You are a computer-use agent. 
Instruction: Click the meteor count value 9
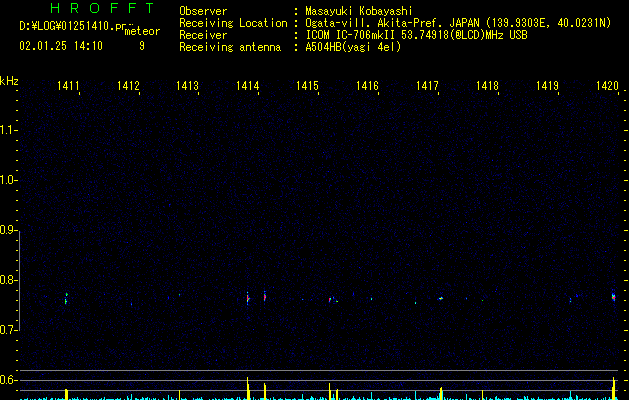(142, 46)
